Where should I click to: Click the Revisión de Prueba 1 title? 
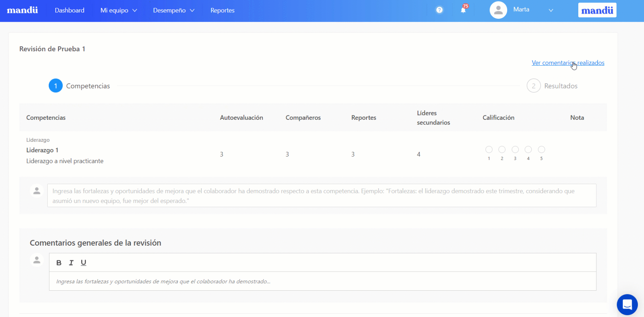pyautogui.click(x=52, y=49)
